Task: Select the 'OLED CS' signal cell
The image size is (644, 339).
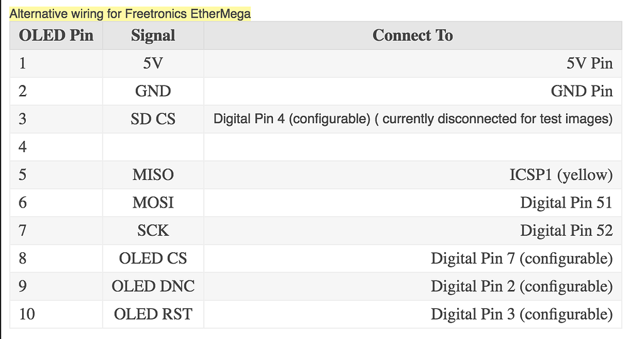Action: coord(153,258)
